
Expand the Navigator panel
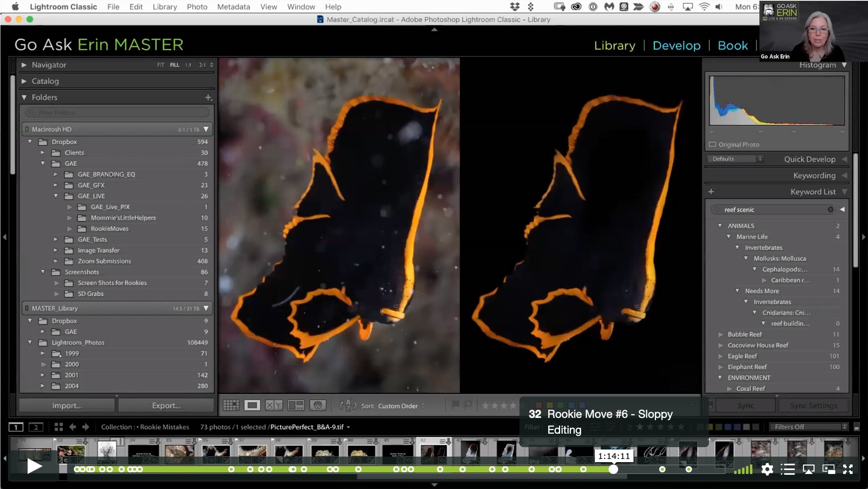[x=24, y=65]
